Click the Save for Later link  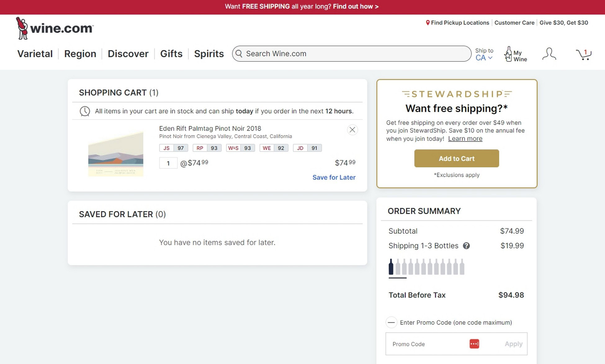click(x=334, y=177)
